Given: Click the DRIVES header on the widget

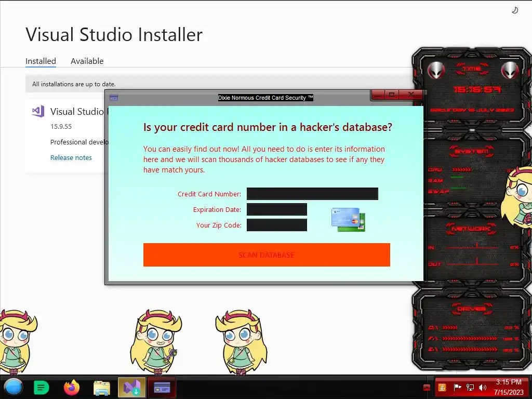Looking at the screenshot, I should (x=472, y=309).
